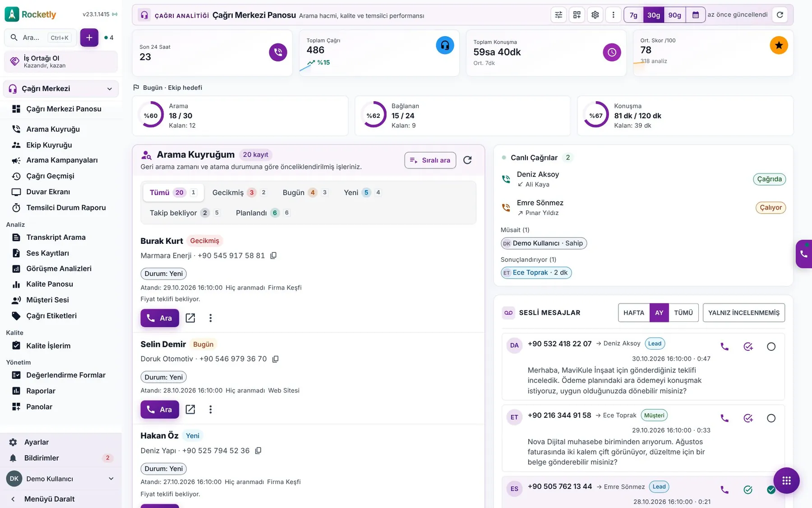Screen dimensions: 812x508
Task: Copy Hakan Öz's phone number
Action: [258, 451]
